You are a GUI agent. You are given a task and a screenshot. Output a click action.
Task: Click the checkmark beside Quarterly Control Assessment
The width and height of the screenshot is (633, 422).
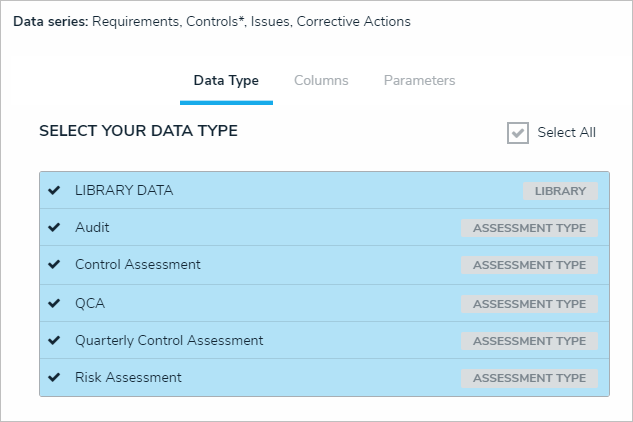pyautogui.click(x=54, y=341)
